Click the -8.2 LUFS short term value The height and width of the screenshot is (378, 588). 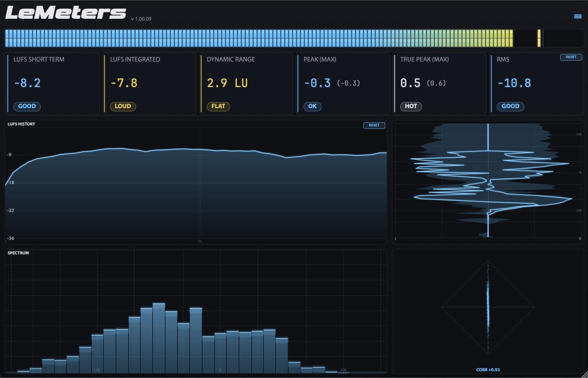coord(27,83)
